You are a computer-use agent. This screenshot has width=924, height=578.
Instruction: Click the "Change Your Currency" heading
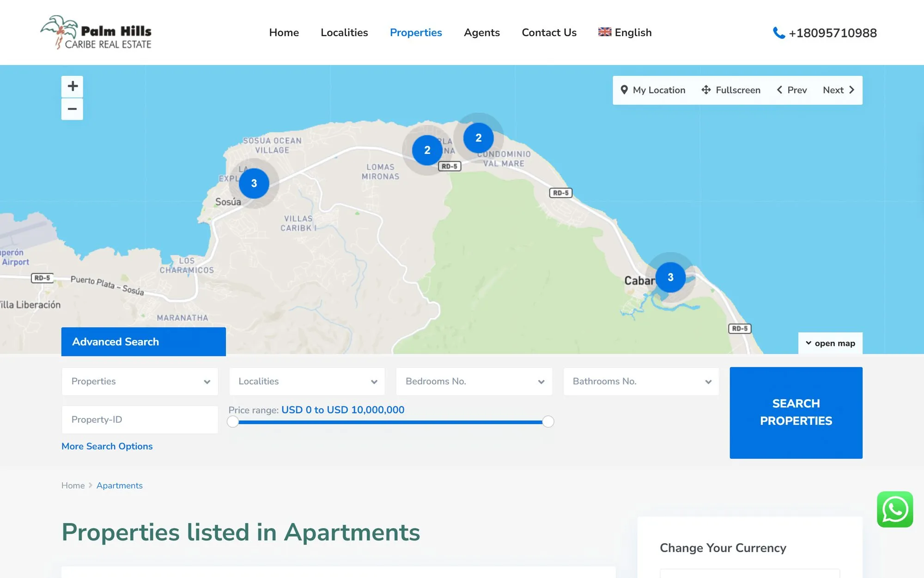[x=723, y=548]
